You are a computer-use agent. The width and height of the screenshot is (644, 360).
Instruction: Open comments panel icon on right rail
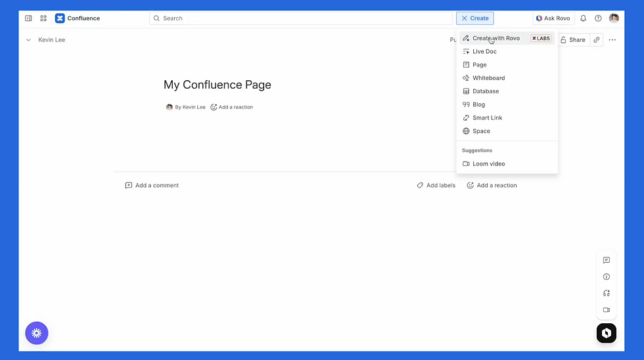607,260
